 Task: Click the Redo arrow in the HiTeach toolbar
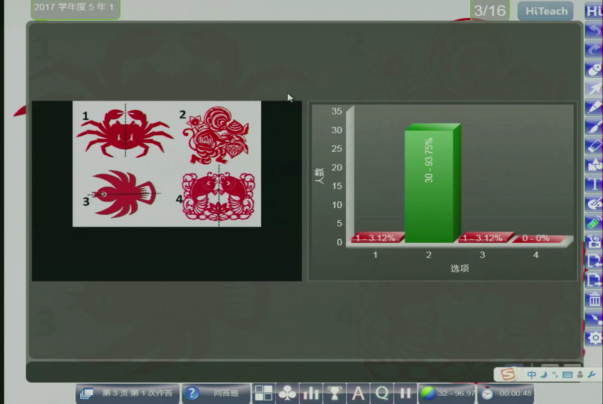[594, 50]
